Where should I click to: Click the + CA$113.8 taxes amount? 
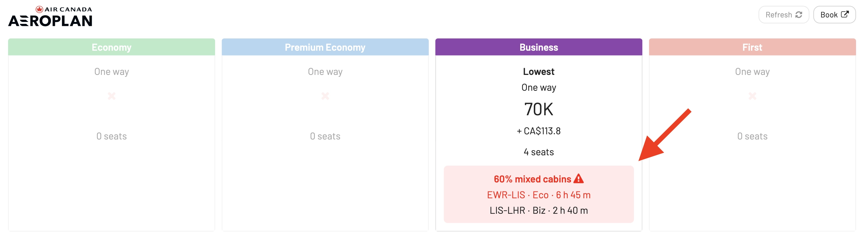pyautogui.click(x=539, y=131)
